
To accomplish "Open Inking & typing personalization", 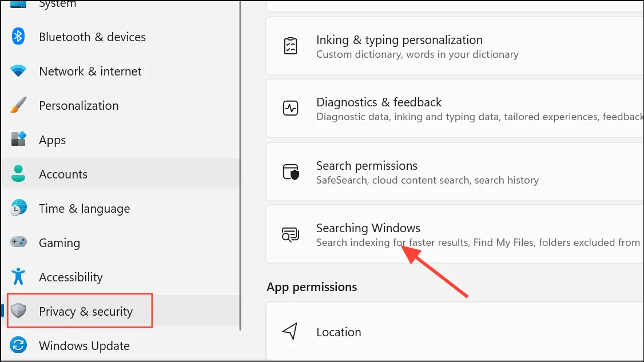I will pyautogui.click(x=455, y=46).
